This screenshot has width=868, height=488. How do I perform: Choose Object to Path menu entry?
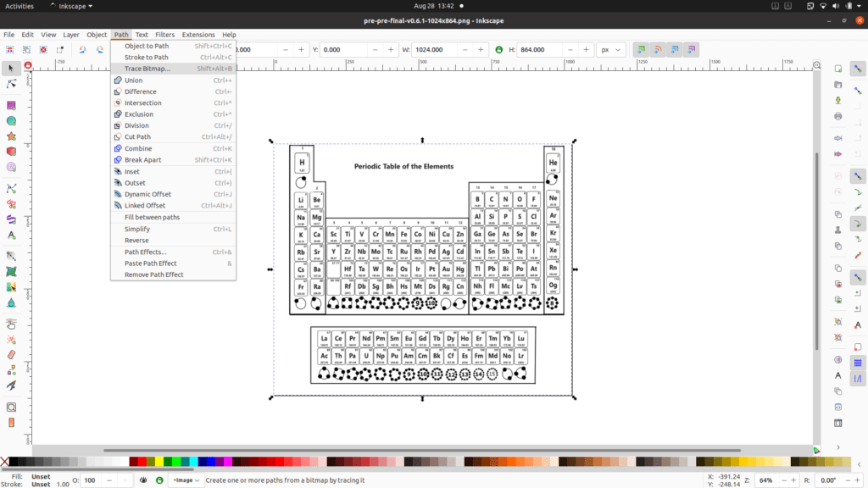coord(173,46)
